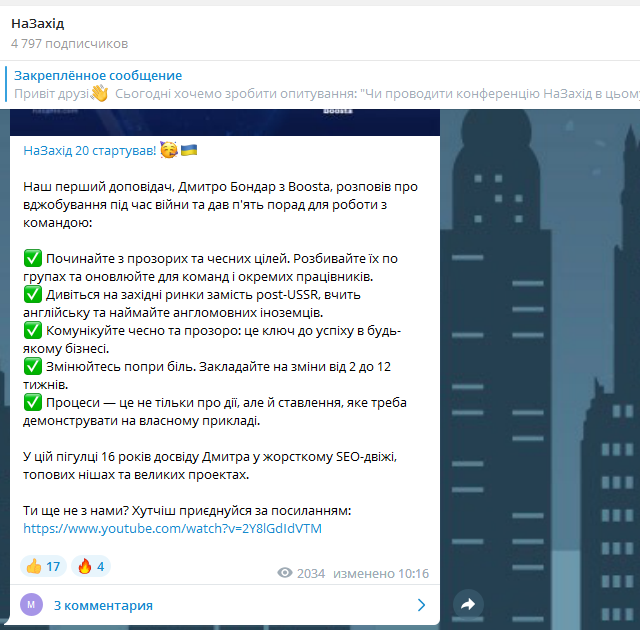This screenshot has height=630, width=640.
Task: Click the 2034 views count
Action: (311, 574)
